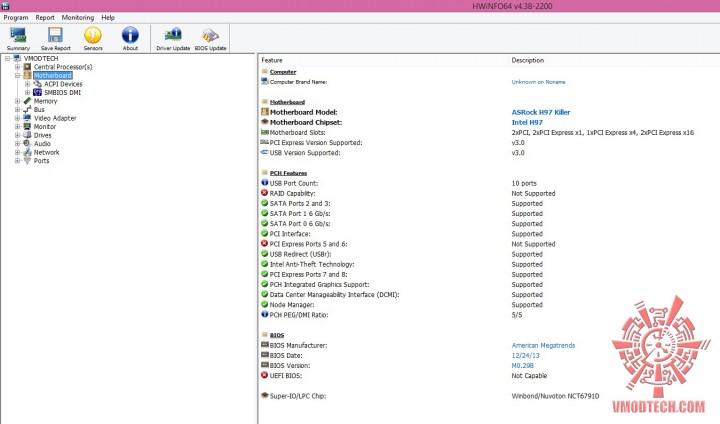Click the Winbond/Nuvoton NCT6791D value
This screenshot has height=424, width=720.
tap(555, 396)
